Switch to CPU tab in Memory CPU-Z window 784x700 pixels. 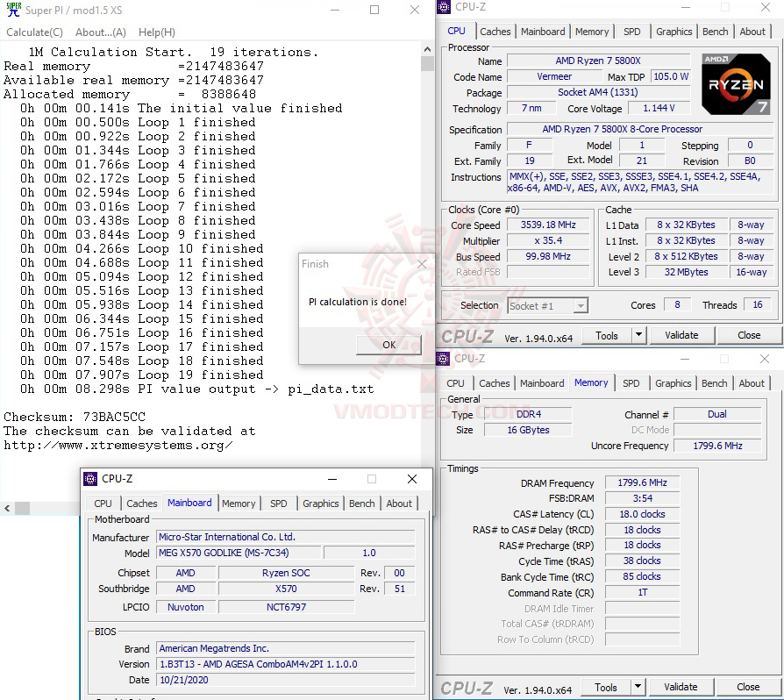click(455, 383)
